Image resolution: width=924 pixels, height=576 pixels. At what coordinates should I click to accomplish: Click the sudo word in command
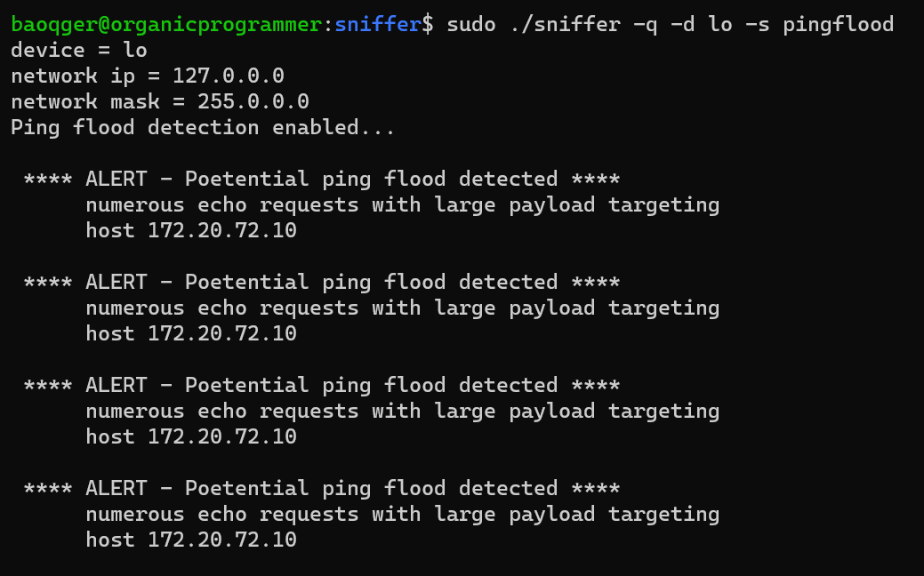coord(471,24)
